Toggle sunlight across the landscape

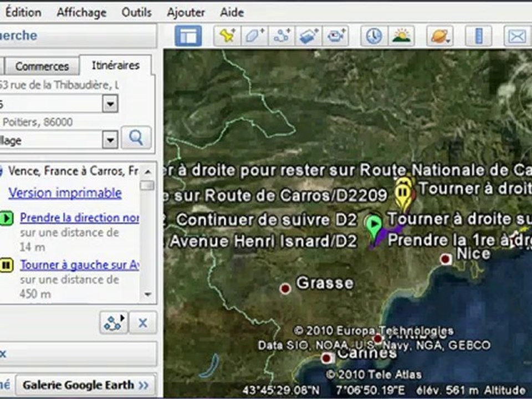(401, 36)
